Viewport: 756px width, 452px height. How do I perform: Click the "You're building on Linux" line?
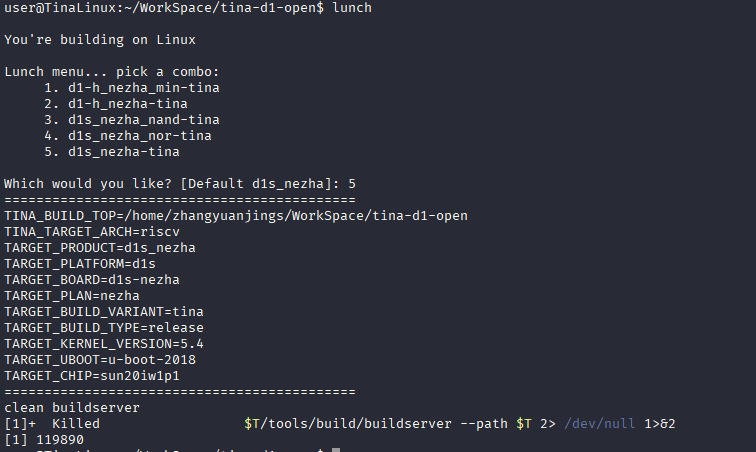100,40
